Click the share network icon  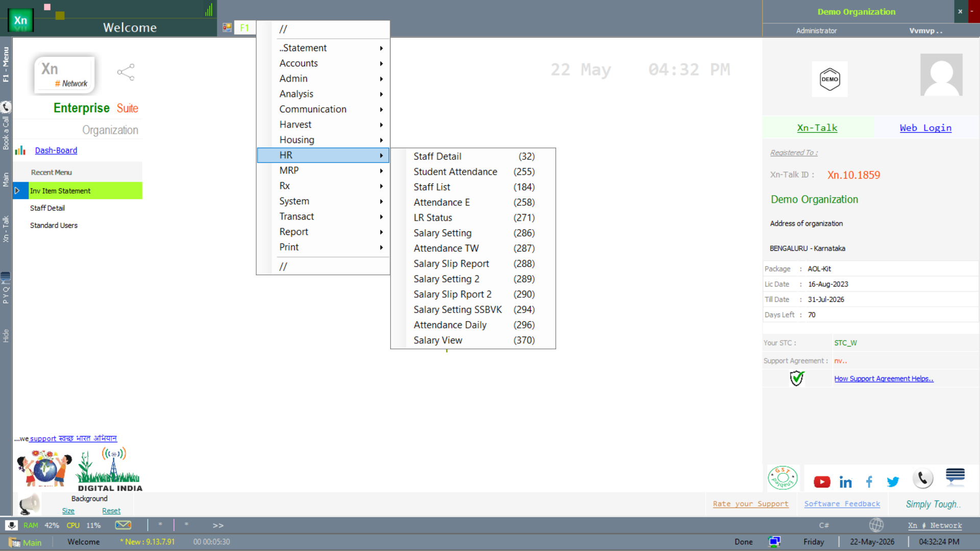coord(126,72)
